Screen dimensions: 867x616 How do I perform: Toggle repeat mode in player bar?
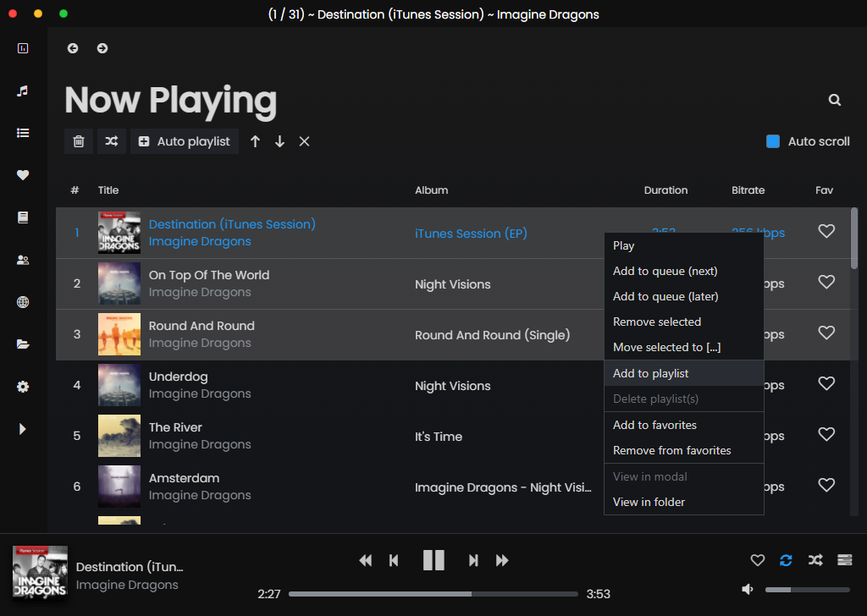point(786,560)
